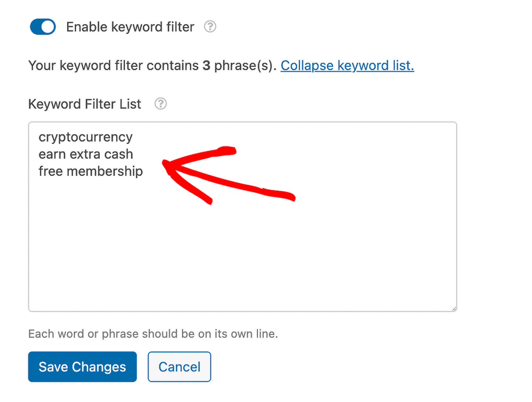Save the keyword filter changes
Viewport: 532px width, 402px height.
[x=82, y=367]
